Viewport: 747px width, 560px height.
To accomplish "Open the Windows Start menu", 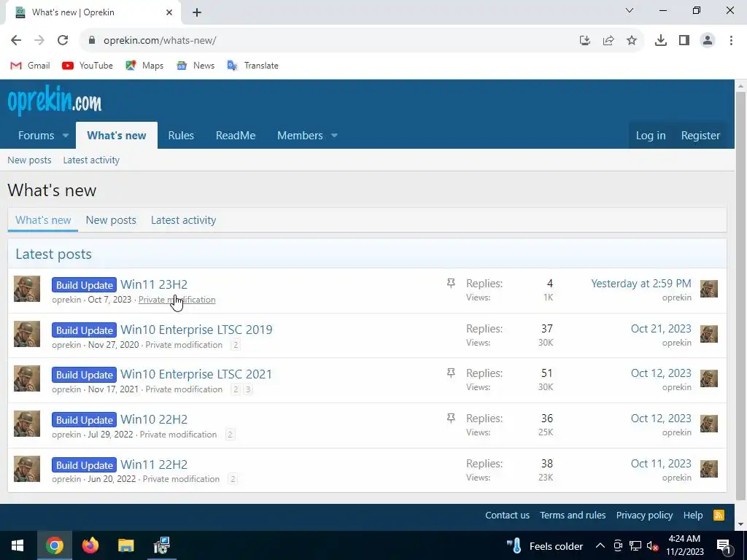I will [18, 545].
